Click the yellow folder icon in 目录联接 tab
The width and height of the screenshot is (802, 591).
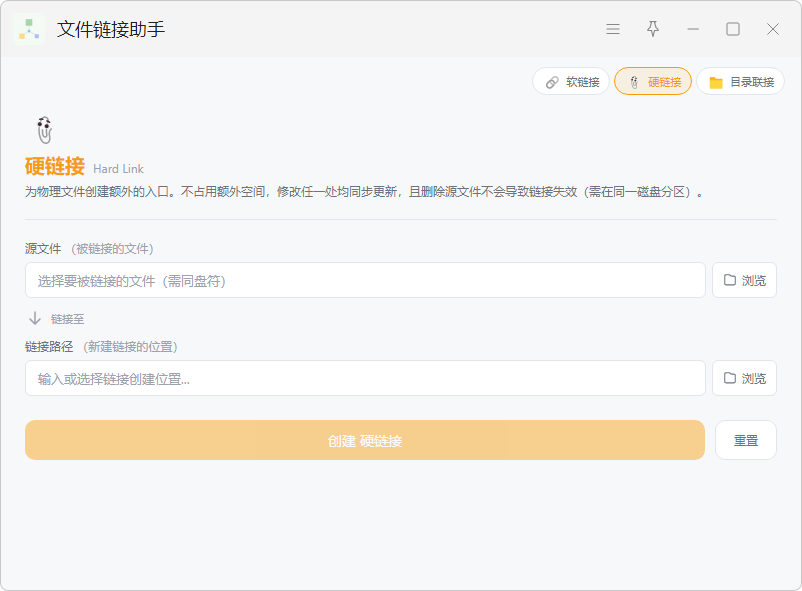coord(716,82)
